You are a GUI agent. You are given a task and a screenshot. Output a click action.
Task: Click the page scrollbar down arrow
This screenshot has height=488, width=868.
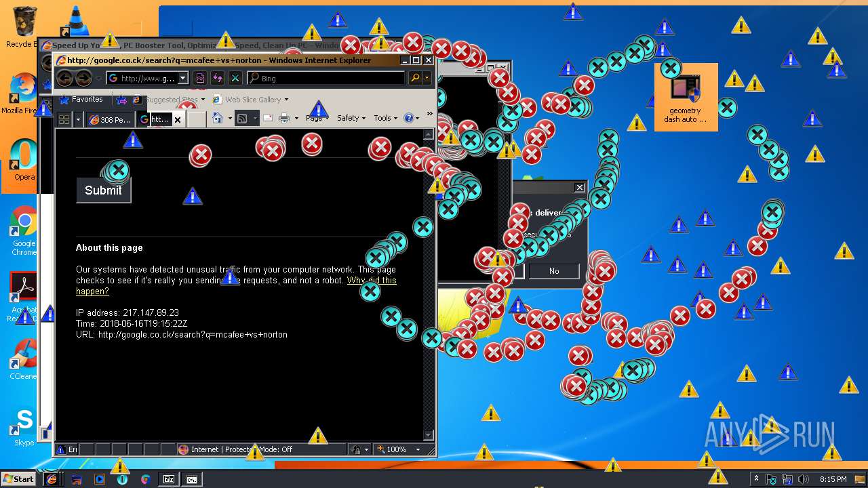pos(428,435)
